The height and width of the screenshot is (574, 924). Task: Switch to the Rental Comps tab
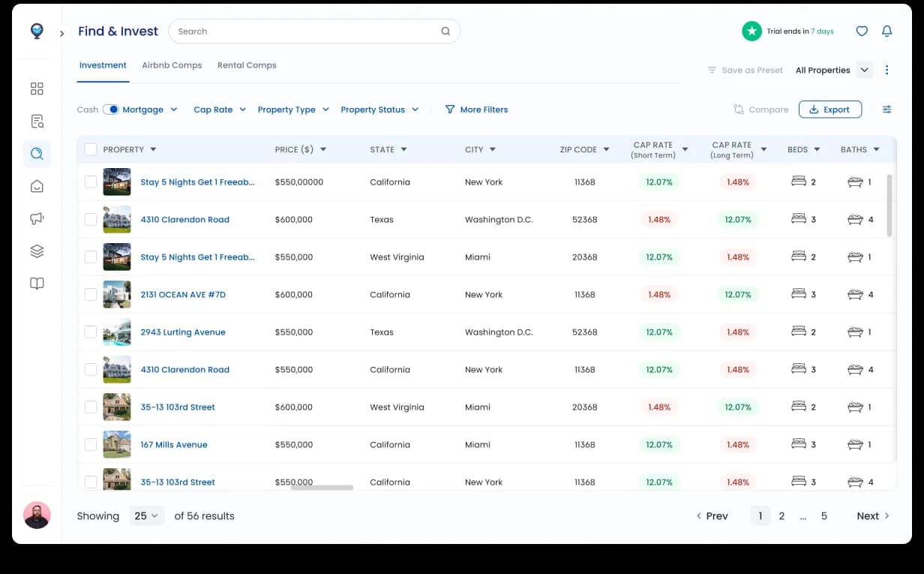click(247, 65)
